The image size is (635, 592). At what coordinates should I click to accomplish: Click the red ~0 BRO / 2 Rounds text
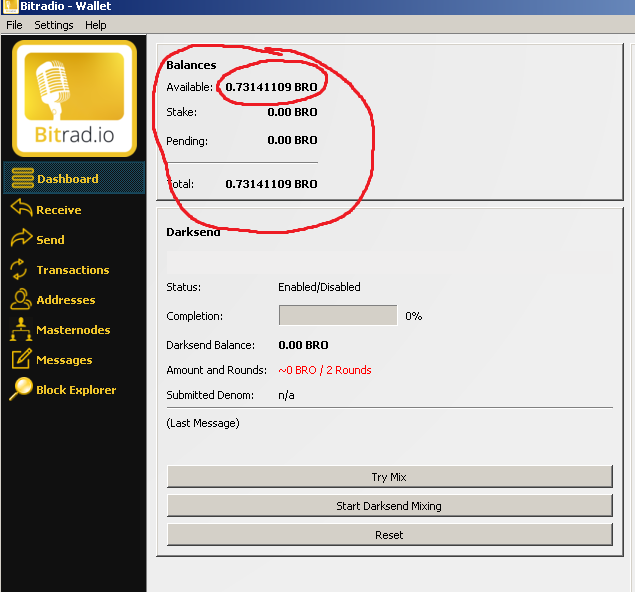pyautogui.click(x=325, y=370)
